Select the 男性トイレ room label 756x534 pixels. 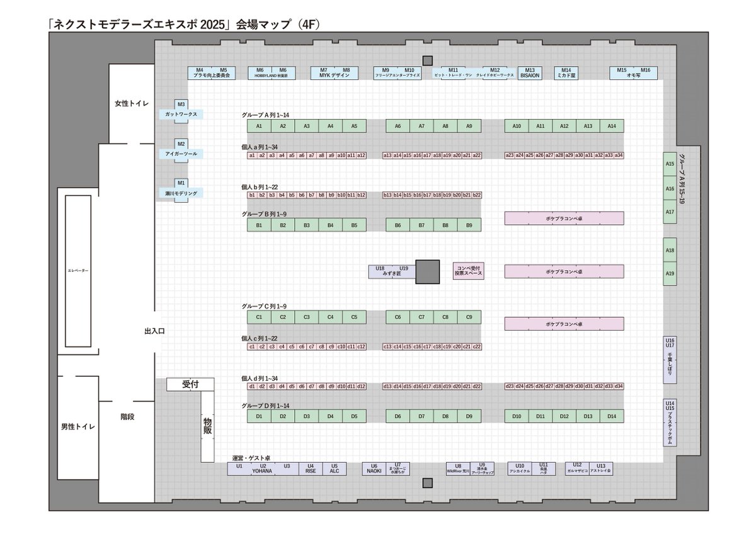coord(79,426)
